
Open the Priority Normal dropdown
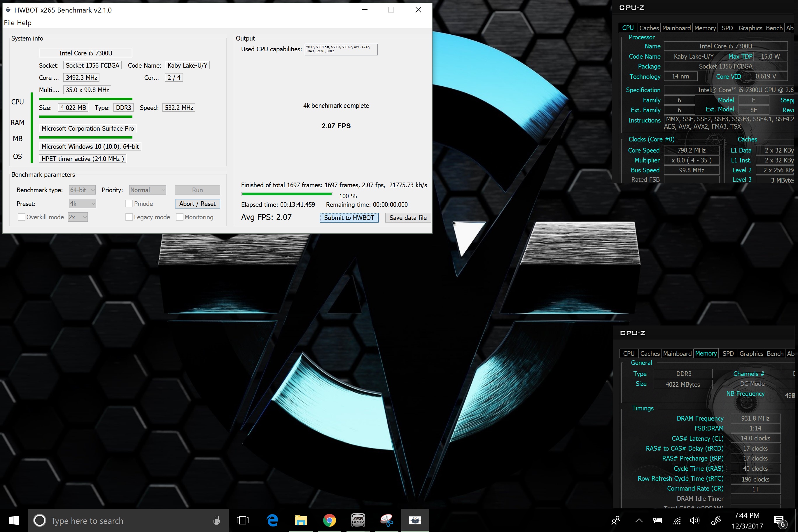[x=148, y=190]
